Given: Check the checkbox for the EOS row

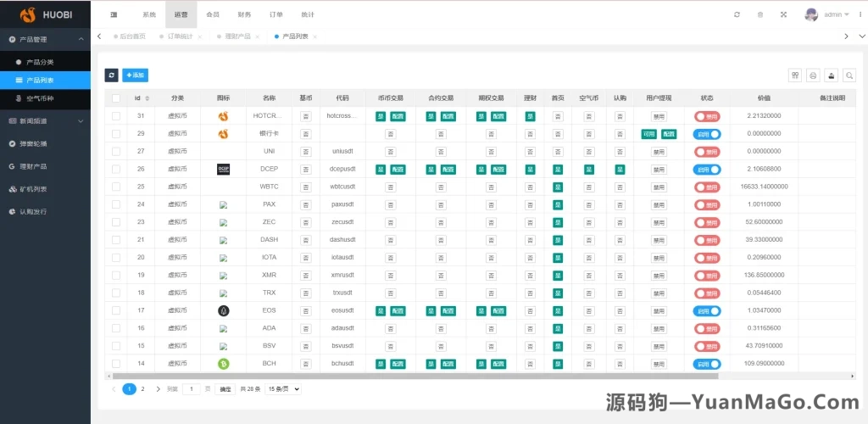Looking at the screenshot, I should tap(115, 310).
